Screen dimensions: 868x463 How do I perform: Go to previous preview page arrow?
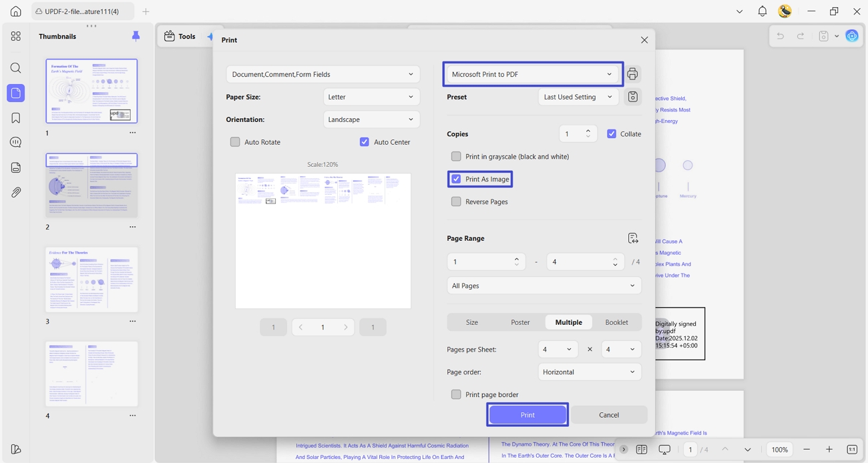(x=300, y=328)
